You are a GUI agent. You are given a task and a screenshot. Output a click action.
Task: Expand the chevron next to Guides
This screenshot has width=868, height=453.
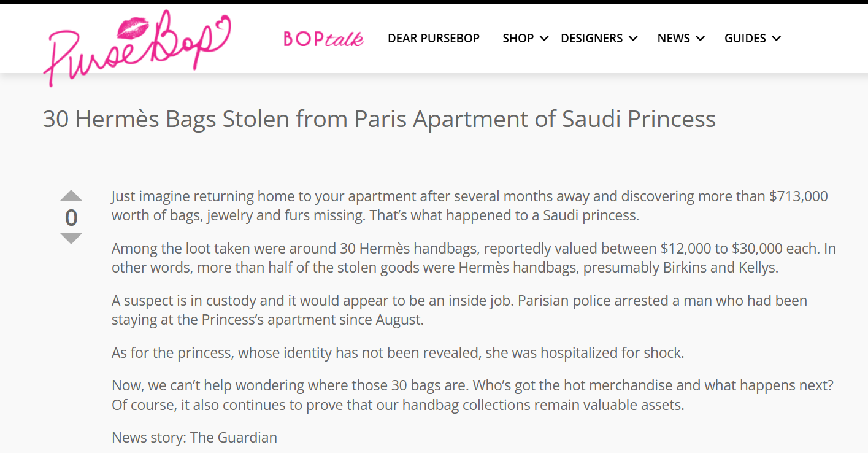(x=777, y=39)
